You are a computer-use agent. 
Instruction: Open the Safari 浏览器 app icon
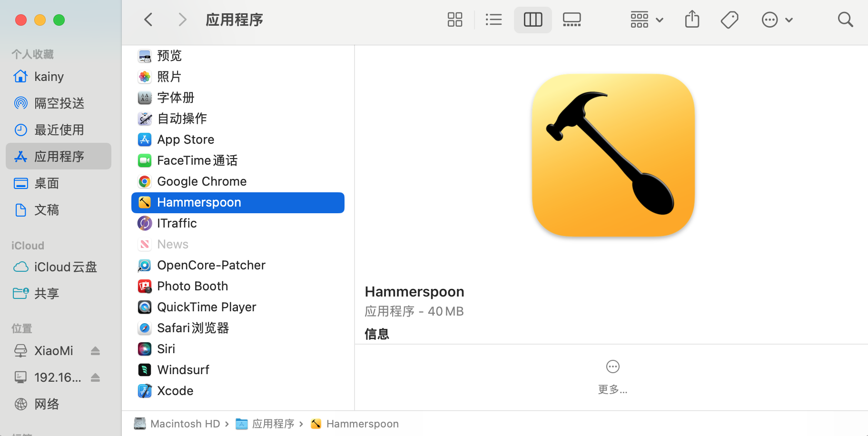click(x=144, y=327)
